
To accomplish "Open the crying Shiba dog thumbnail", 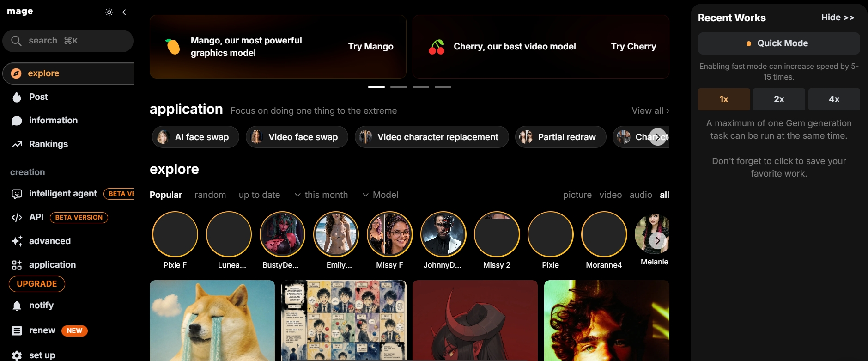I will [212, 320].
